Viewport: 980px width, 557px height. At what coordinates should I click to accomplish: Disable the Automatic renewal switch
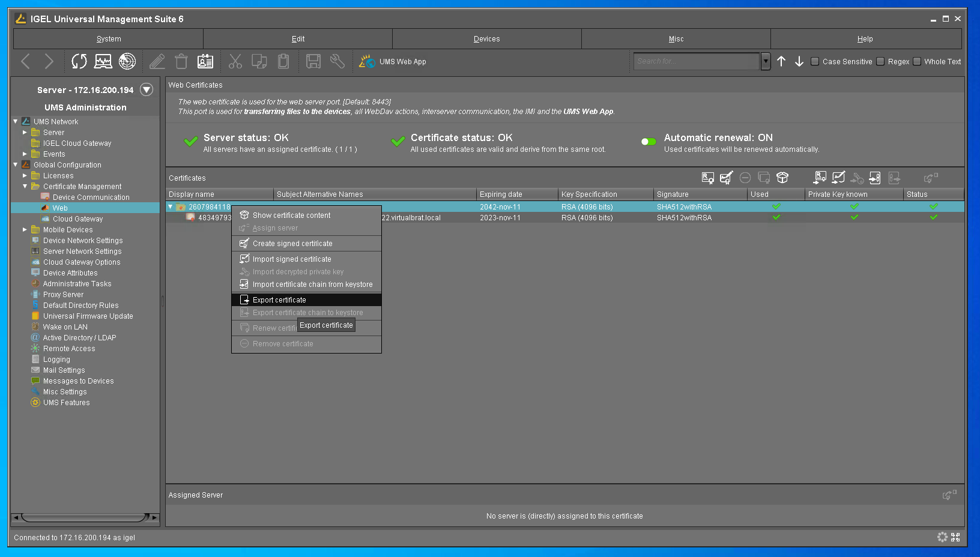tap(648, 142)
